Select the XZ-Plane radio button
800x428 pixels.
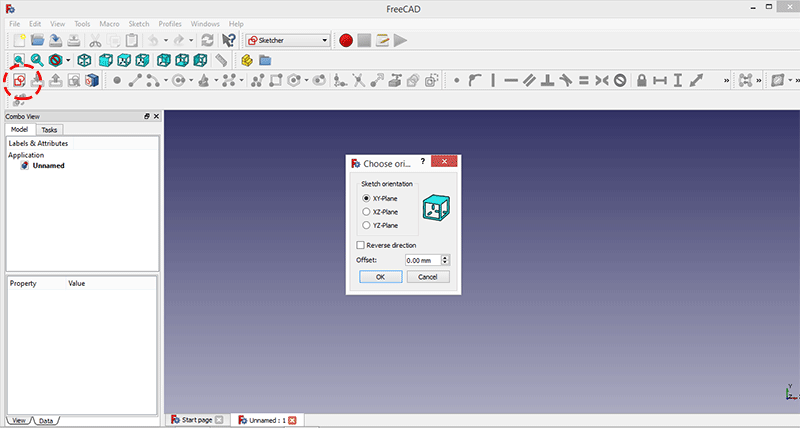tap(366, 212)
